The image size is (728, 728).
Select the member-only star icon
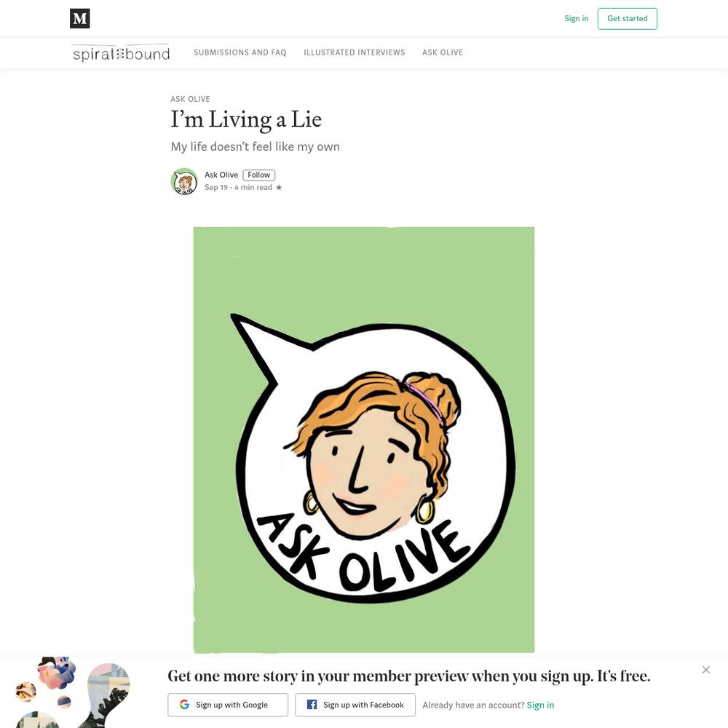pyautogui.click(x=279, y=188)
